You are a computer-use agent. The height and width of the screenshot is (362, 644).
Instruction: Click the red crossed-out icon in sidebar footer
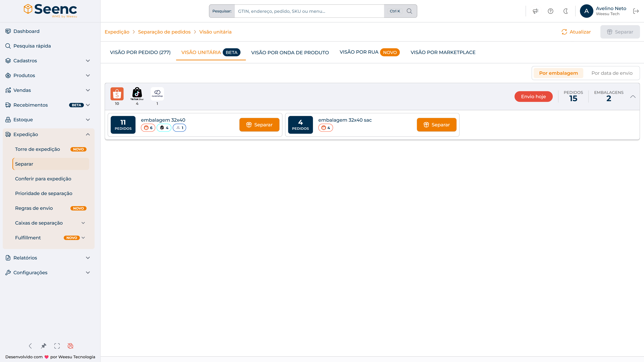(x=71, y=346)
